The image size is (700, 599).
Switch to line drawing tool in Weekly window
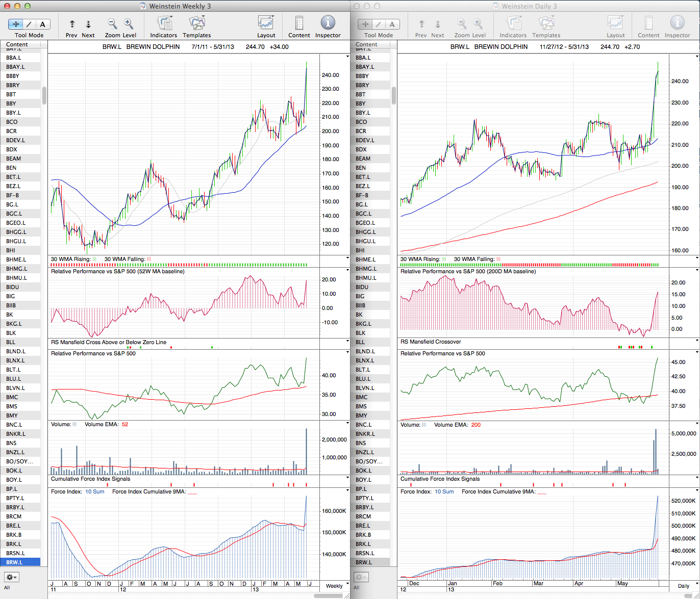pyautogui.click(x=29, y=24)
